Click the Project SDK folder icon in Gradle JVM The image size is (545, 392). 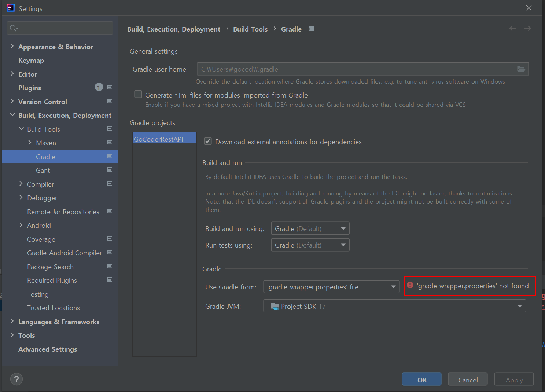click(275, 306)
